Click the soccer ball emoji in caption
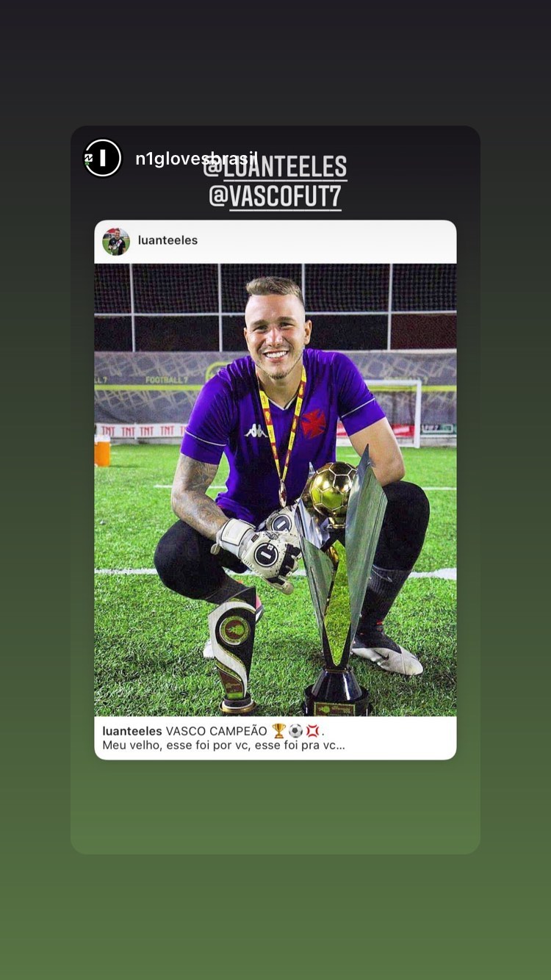This screenshot has height=980, width=551. pos(296,731)
